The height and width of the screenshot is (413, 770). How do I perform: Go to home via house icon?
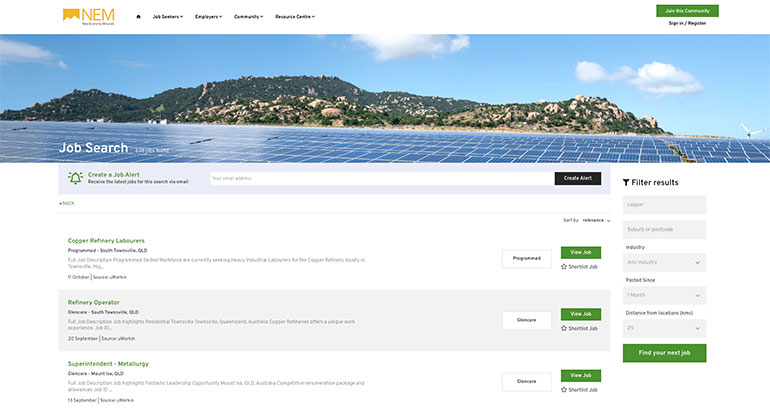[x=138, y=17]
